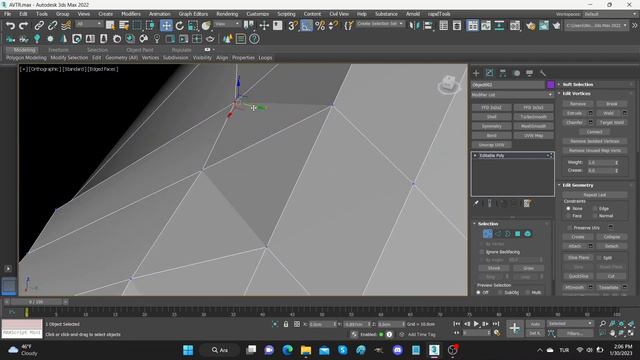Open the Utilities wrench icon
The width and height of the screenshot is (640, 360).
point(542,73)
